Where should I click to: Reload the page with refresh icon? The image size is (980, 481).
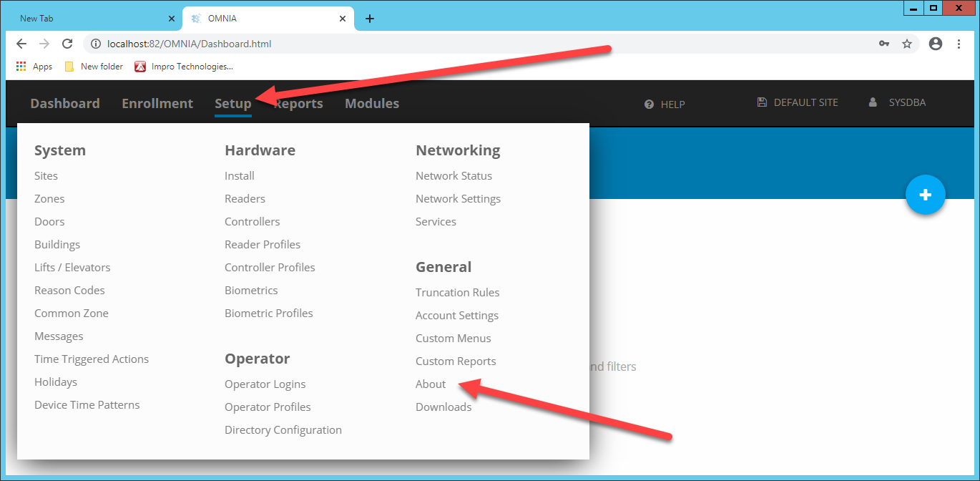click(x=67, y=44)
